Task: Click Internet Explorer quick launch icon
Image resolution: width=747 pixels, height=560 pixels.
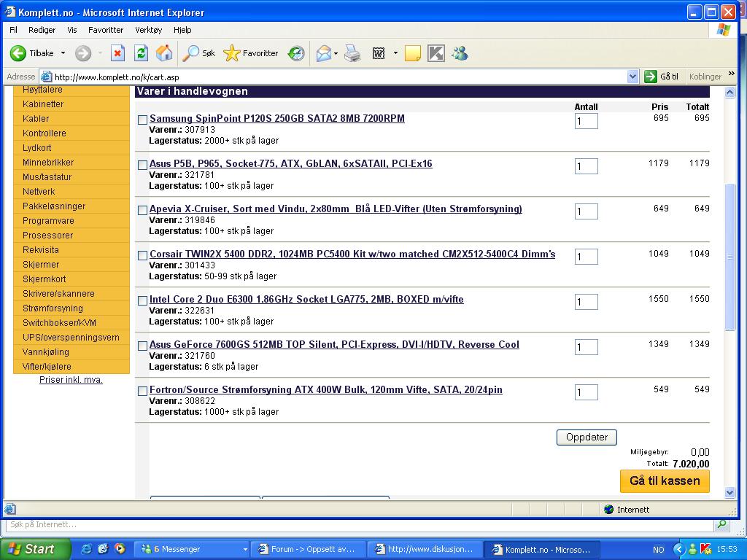Action: pyautogui.click(x=86, y=549)
